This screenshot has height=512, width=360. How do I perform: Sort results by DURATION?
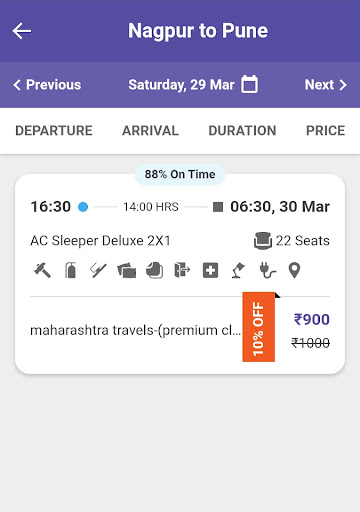(x=242, y=130)
